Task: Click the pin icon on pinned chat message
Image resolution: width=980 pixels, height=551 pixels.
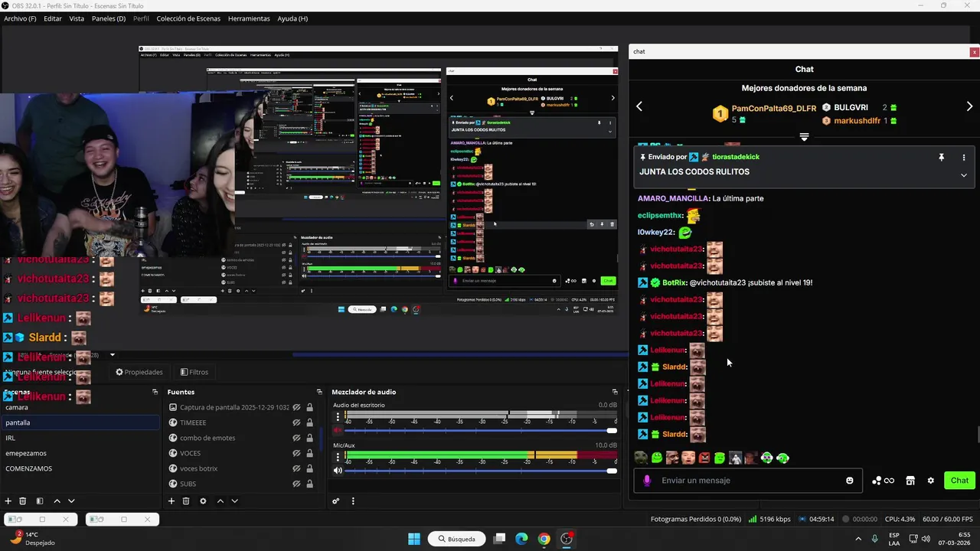Action: coord(942,157)
